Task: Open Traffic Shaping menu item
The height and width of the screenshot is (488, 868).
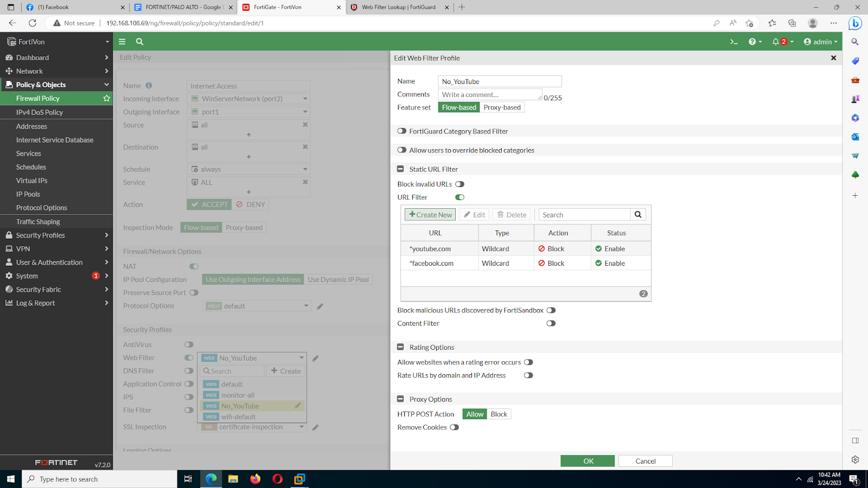Action: tap(38, 222)
